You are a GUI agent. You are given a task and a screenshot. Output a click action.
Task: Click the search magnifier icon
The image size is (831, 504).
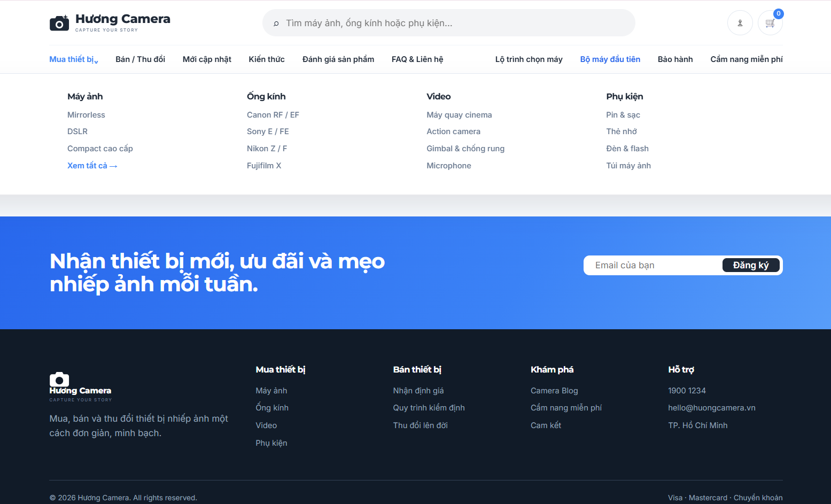(x=276, y=24)
